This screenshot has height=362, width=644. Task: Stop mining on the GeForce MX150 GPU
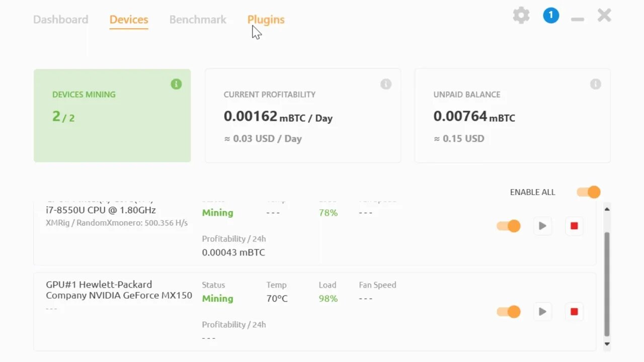point(574,312)
